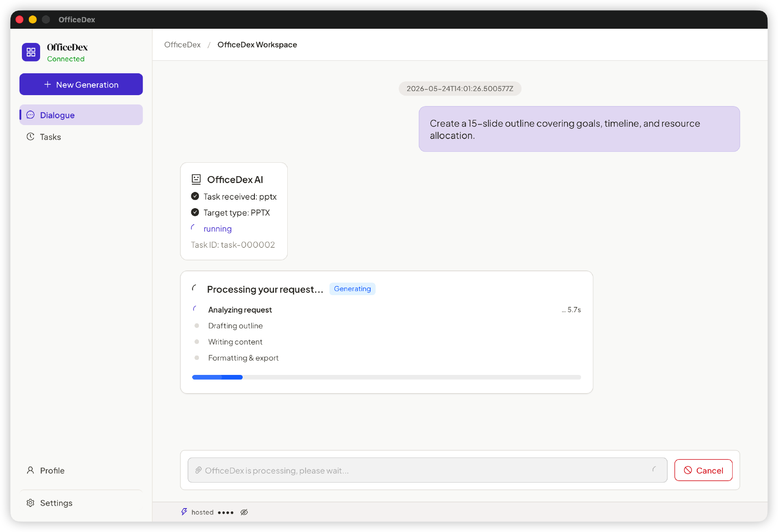The width and height of the screenshot is (778, 532).
Task: Open the Settings page
Action: tap(81, 503)
